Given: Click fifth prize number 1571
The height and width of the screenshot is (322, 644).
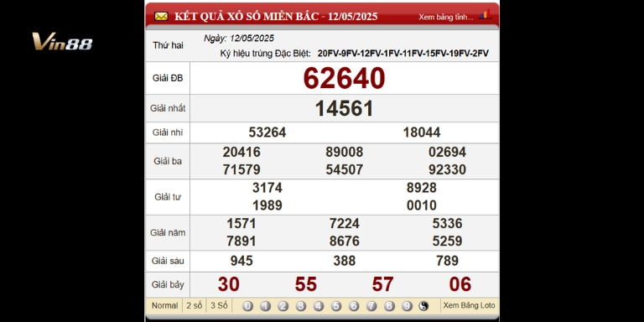Looking at the screenshot, I should tap(241, 223).
